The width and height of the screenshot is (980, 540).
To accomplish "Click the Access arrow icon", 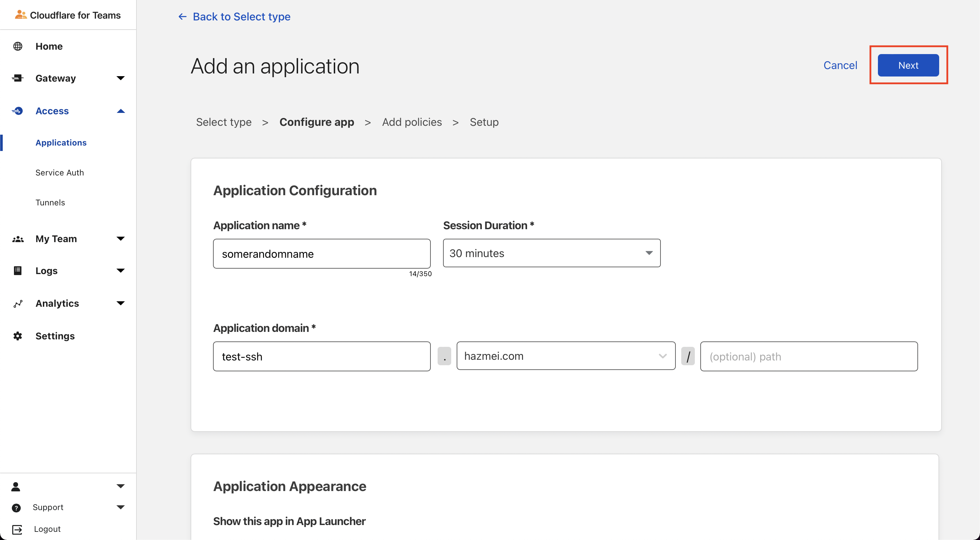I will tap(17, 111).
